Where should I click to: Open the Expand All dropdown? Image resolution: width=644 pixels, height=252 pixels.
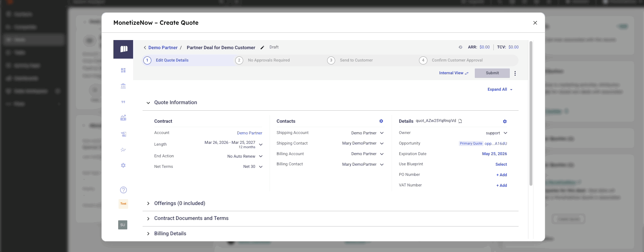(x=500, y=90)
